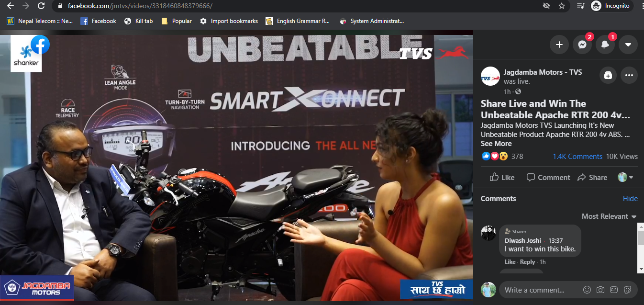Open the post's three-dot options menu
Screen dimensions: 644x305
629,75
